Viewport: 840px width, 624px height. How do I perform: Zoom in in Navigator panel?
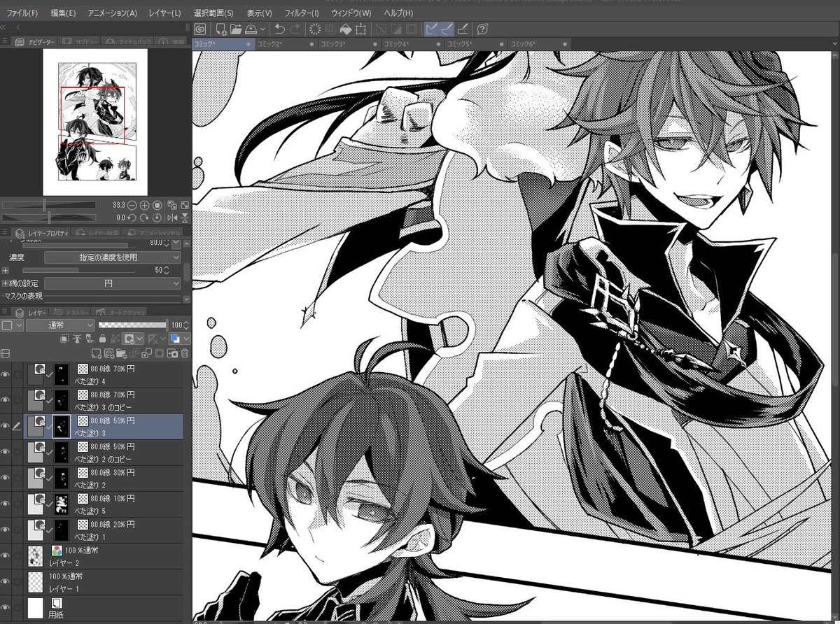[144, 206]
